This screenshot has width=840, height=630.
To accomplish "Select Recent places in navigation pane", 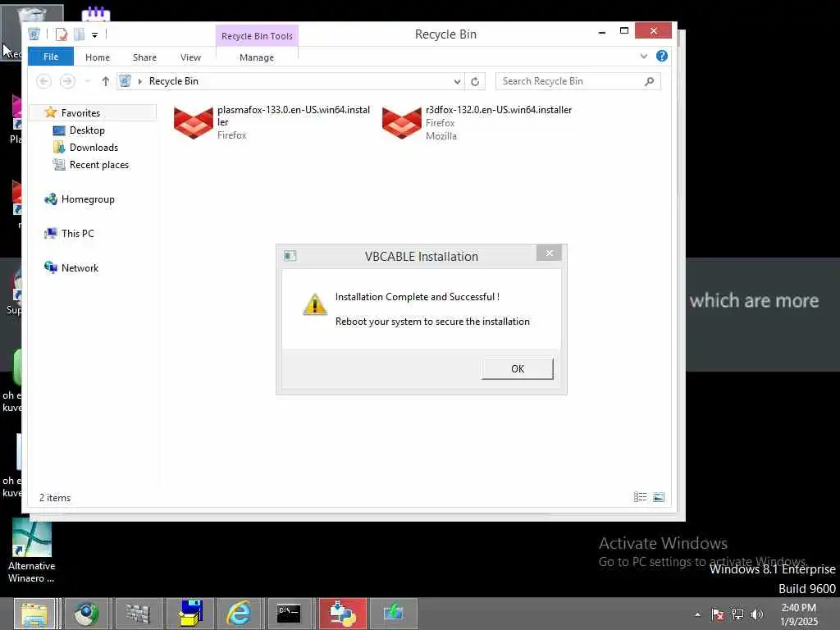I will click(99, 164).
